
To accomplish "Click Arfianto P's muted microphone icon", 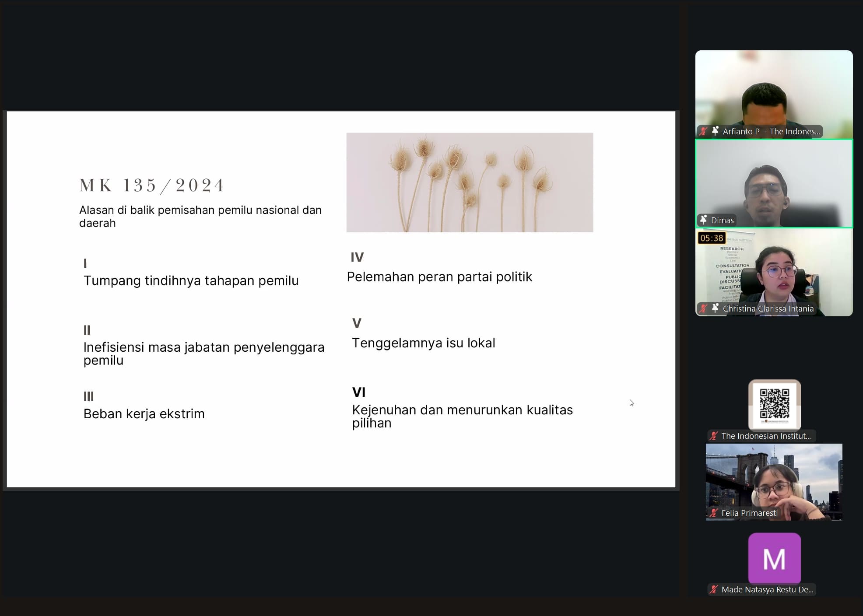I will (703, 131).
